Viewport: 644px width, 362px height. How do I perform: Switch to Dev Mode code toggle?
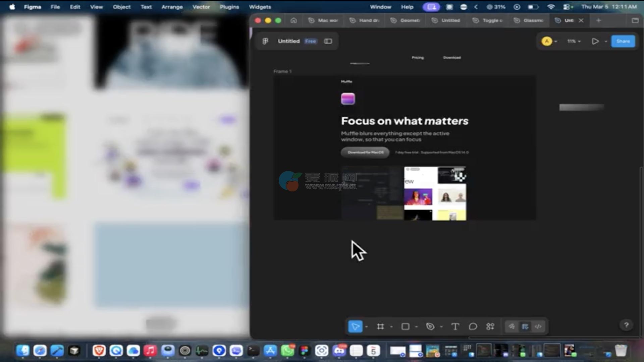click(538, 326)
